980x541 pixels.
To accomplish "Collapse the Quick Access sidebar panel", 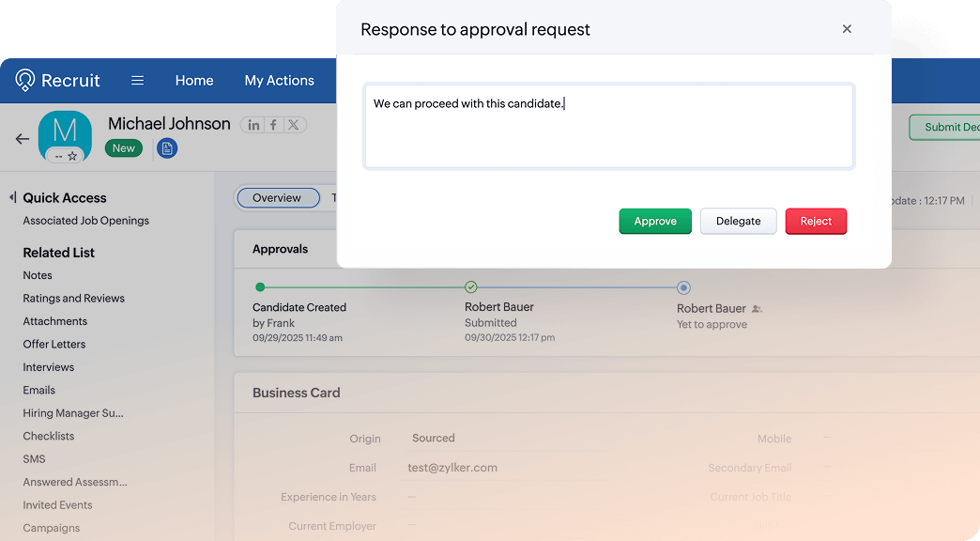I will (12, 197).
